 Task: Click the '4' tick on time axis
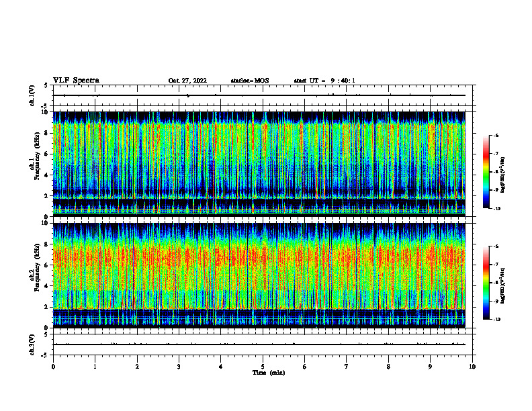(221, 367)
